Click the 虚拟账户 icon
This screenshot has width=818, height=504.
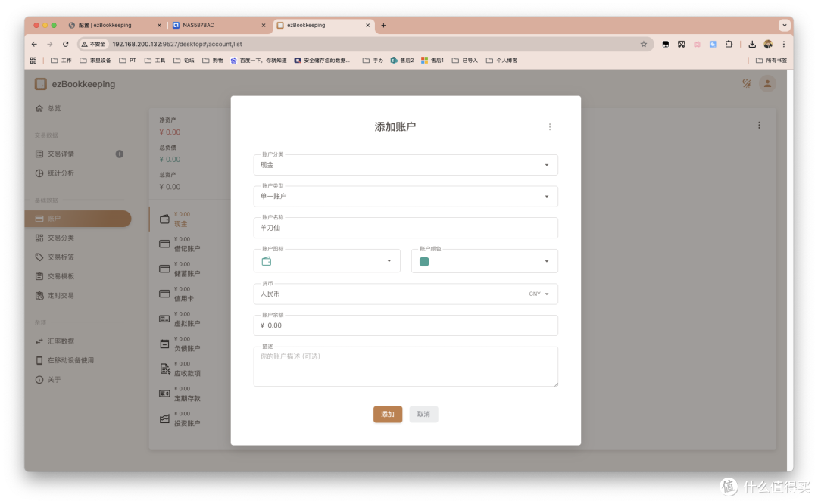164,319
